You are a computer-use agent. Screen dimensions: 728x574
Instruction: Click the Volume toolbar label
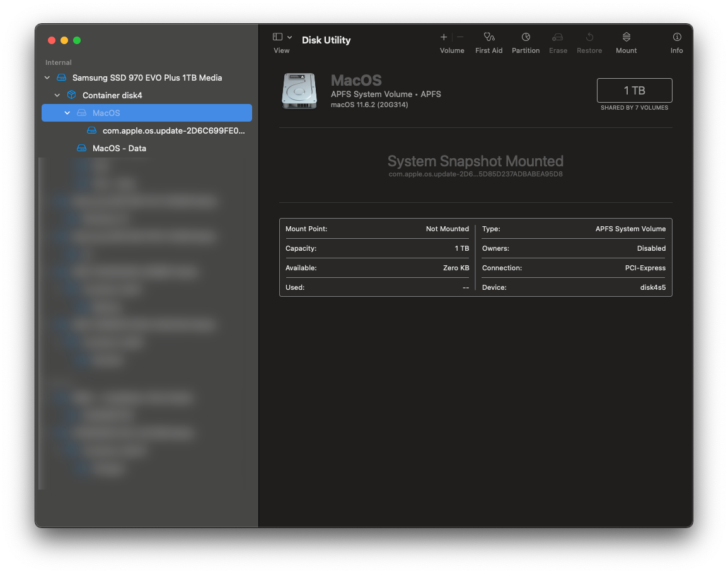tap(452, 50)
